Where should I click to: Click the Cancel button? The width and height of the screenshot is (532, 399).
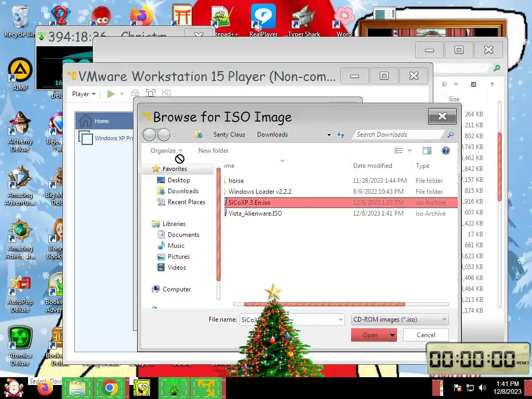pyautogui.click(x=426, y=335)
